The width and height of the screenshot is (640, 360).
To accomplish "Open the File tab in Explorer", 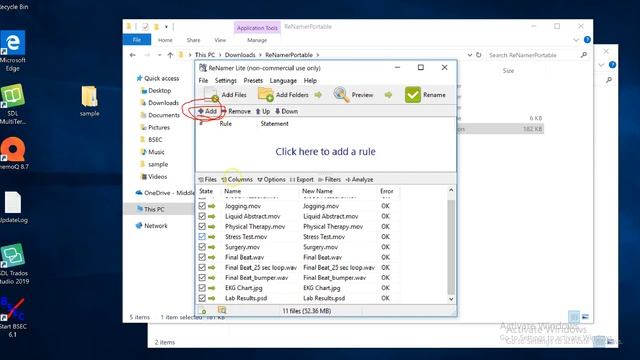I will 137,40.
